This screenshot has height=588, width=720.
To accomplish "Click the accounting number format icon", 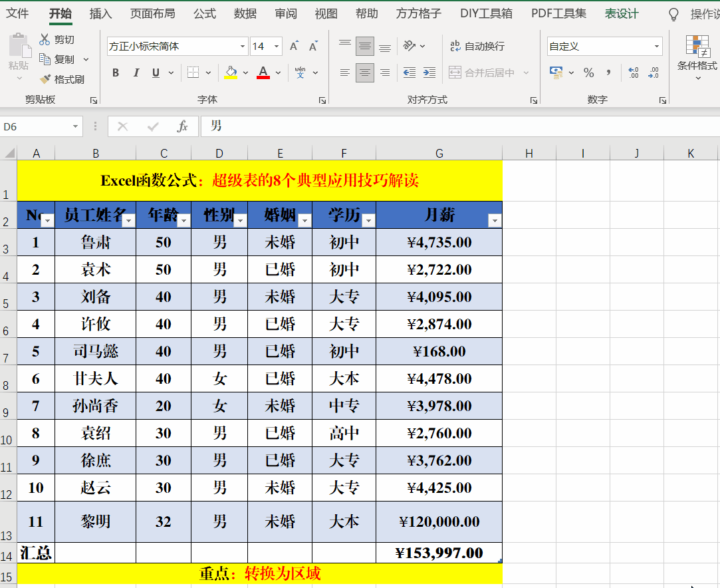I will pyautogui.click(x=556, y=73).
